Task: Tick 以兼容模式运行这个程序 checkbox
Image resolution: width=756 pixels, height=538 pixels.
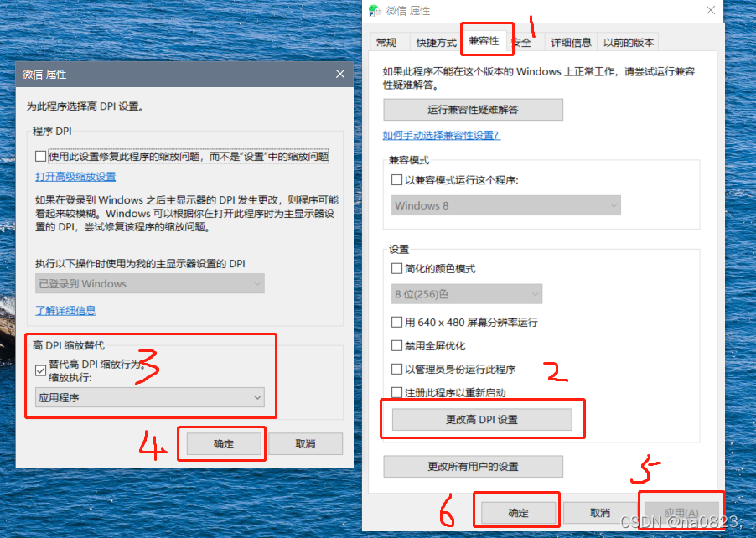Action: pos(396,180)
